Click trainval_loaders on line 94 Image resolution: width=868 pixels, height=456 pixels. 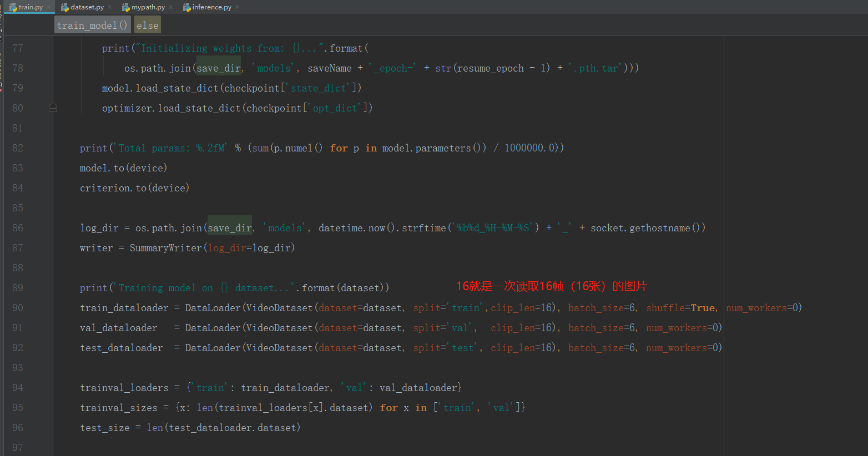[x=124, y=388]
